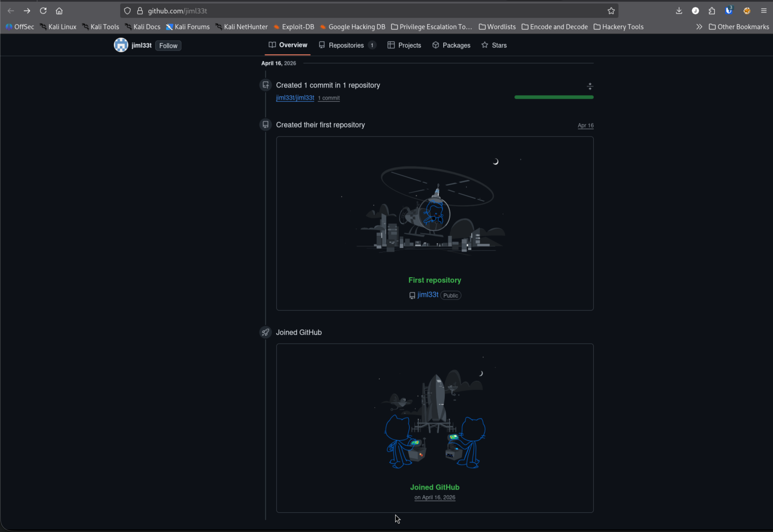Click the Repositories count badge showing 1
The width and height of the screenshot is (773, 532).
tap(372, 45)
